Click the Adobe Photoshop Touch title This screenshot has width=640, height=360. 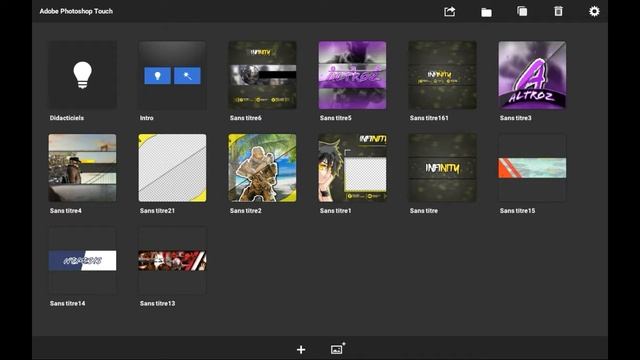coord(76,11)
